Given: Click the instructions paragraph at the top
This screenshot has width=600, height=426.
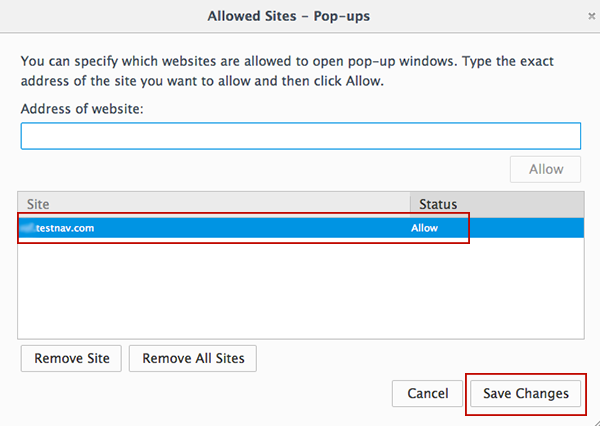Looking at the screenshot, I should tap(300, 70).
